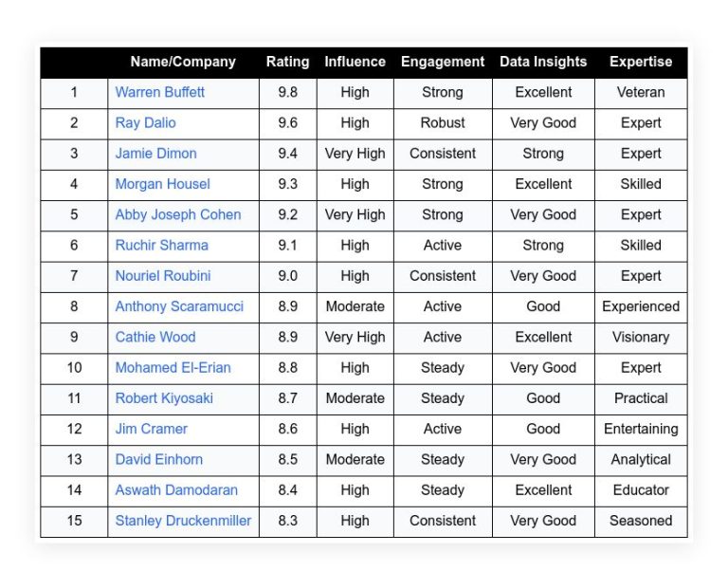Select the David Einhorn link
Viewport: 728px width, 571px height.
pyautogui.click(x=159, y=459)
